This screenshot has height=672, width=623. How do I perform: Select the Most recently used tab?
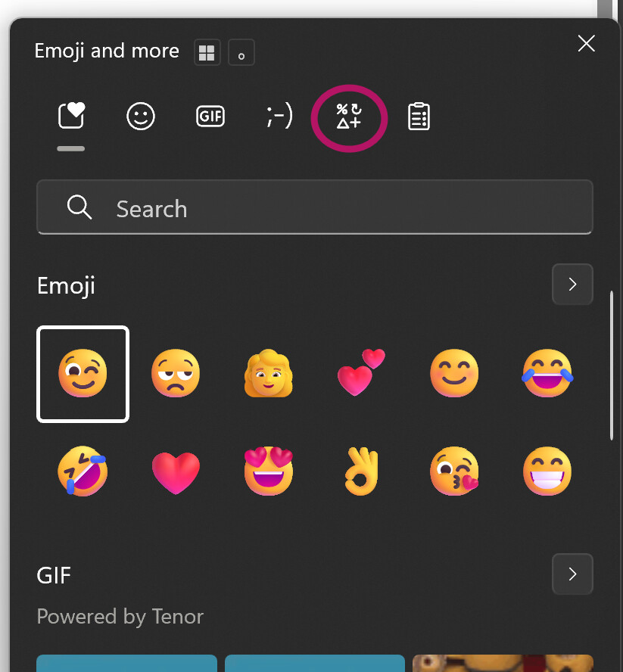point(71,117)
